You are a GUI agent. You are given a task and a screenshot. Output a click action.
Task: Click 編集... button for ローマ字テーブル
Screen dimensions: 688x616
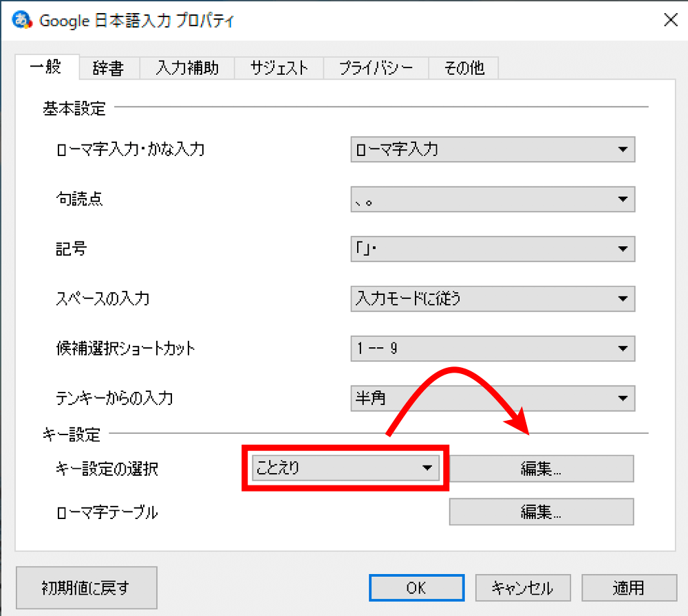541,511
